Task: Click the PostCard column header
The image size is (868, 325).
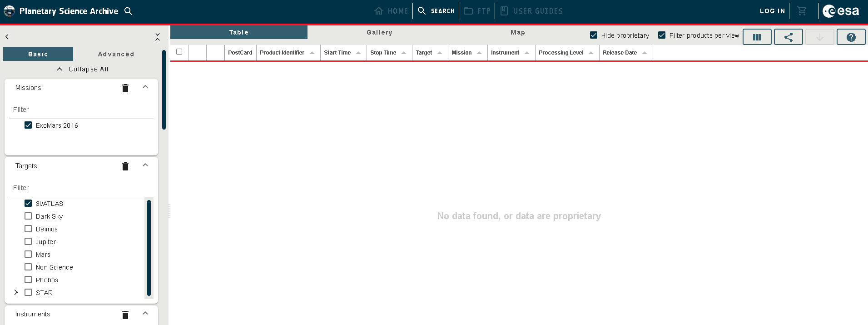Action: [x=240, y=53]
